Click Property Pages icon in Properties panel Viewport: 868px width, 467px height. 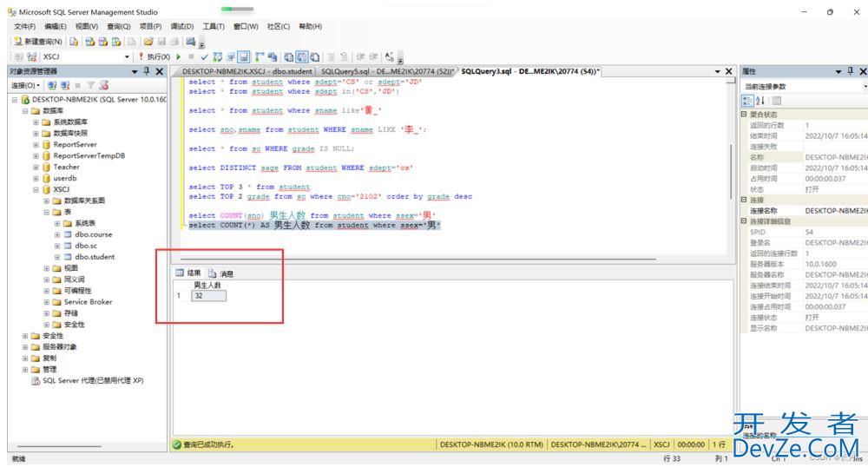(777, 101)
